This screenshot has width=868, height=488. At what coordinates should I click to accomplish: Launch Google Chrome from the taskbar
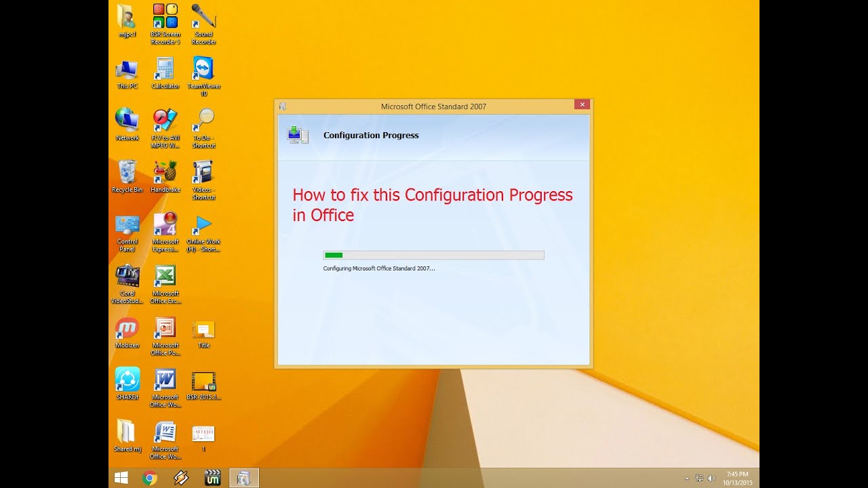pos(150,478)
